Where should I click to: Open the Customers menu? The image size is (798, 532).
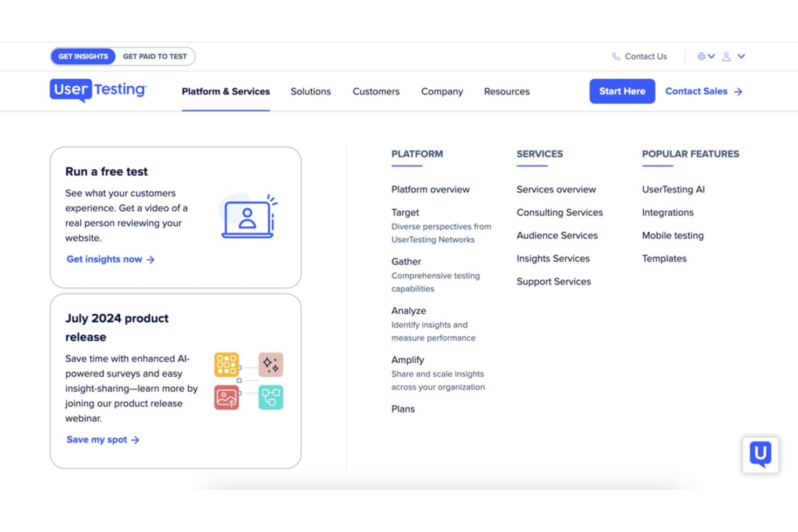tap(376, 92)
